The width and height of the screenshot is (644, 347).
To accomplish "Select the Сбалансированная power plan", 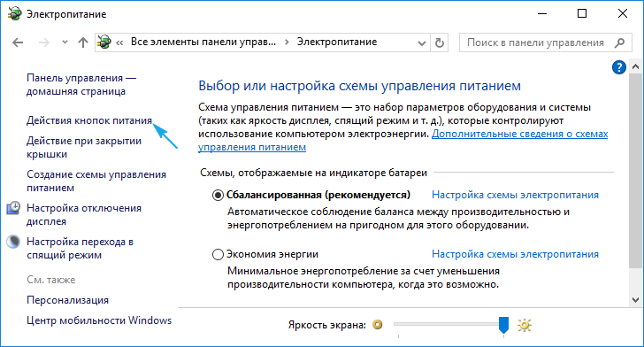I will coord(218,195).
